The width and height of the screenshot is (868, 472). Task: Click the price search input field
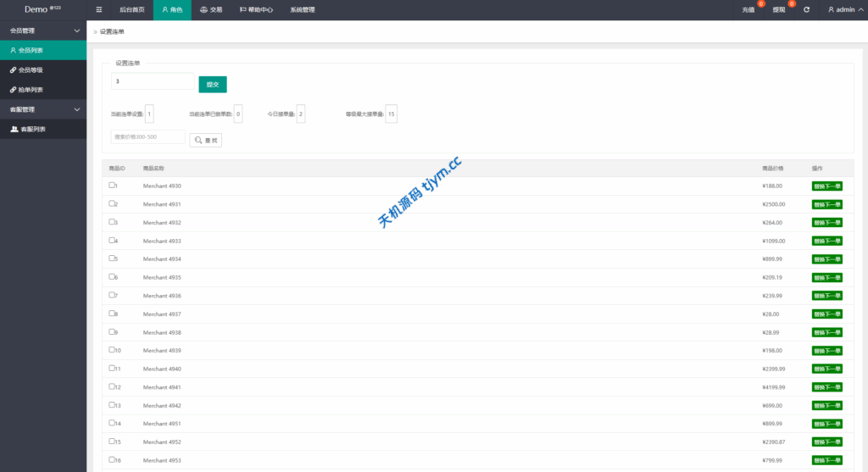[147, 137]
